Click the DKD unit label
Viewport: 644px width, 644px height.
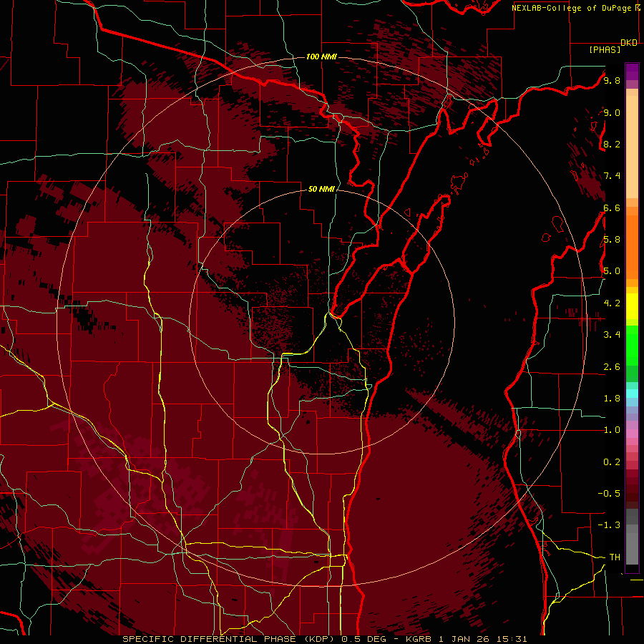pos(629,43)
